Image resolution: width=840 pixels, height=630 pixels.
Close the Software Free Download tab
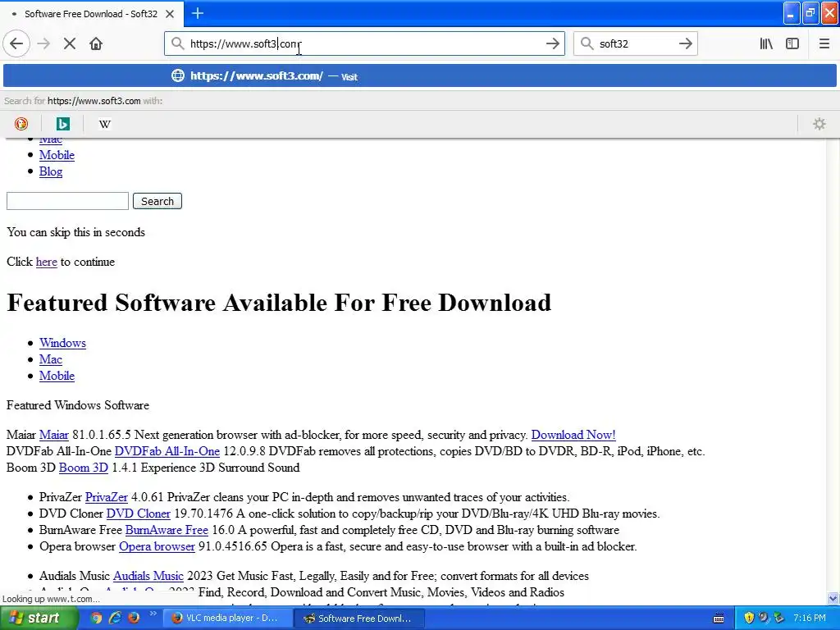[170, 14]
